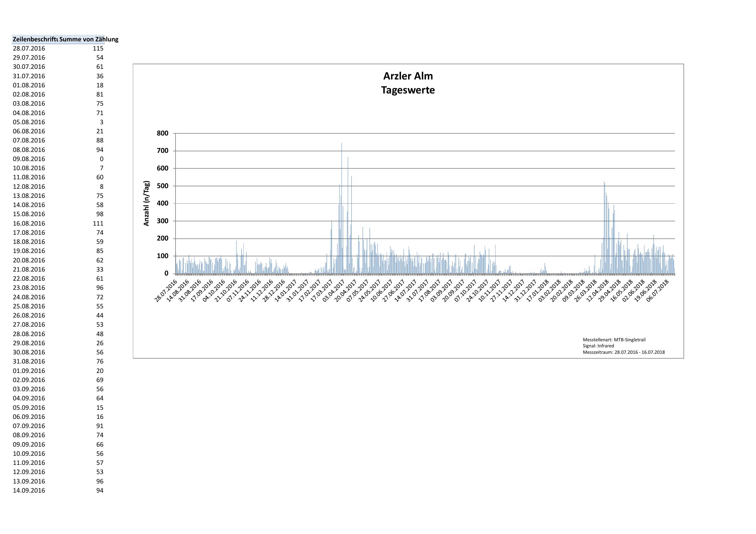The image size is (756, 534).
Task: Click the Tageswerte chart subtitle
Action: [408, 90]
